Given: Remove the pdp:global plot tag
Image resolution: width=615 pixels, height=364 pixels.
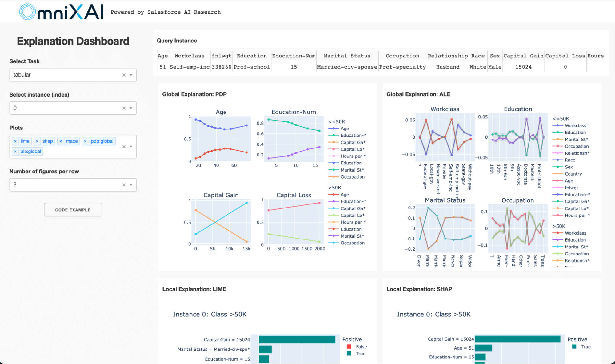Looking at the screenshot, I should click(86, 141).
